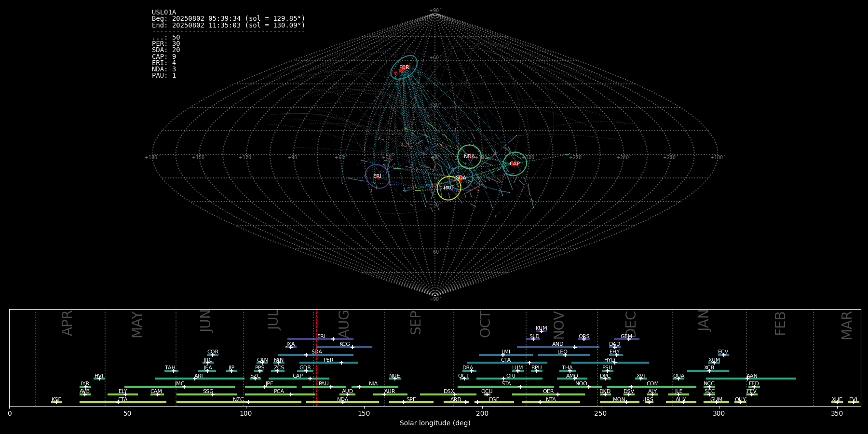Click the AAN shower bar in the timeline
868x434 pixels.
(751, 379)
